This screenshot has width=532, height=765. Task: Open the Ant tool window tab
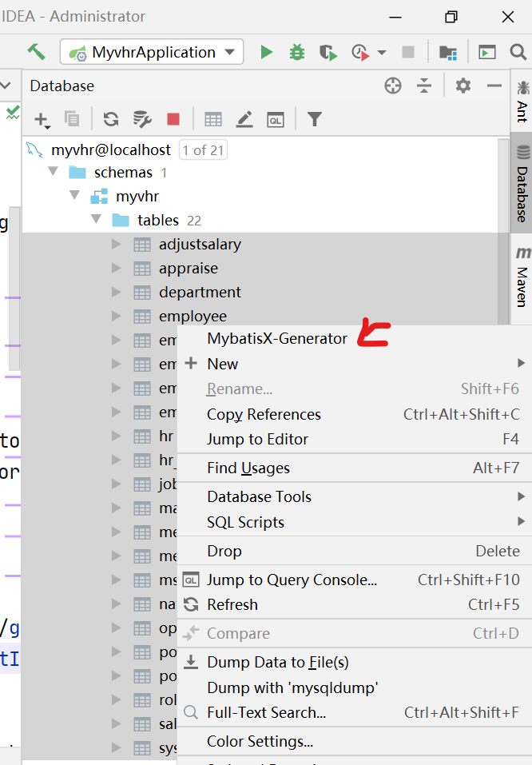(x=522, y=102)
